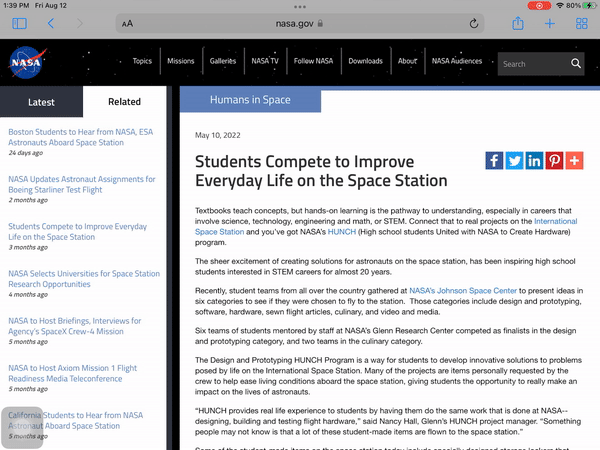600x450 pixels.
Task: Open sidebar Students Compete to Improve link
Action: tap(78, 232)
